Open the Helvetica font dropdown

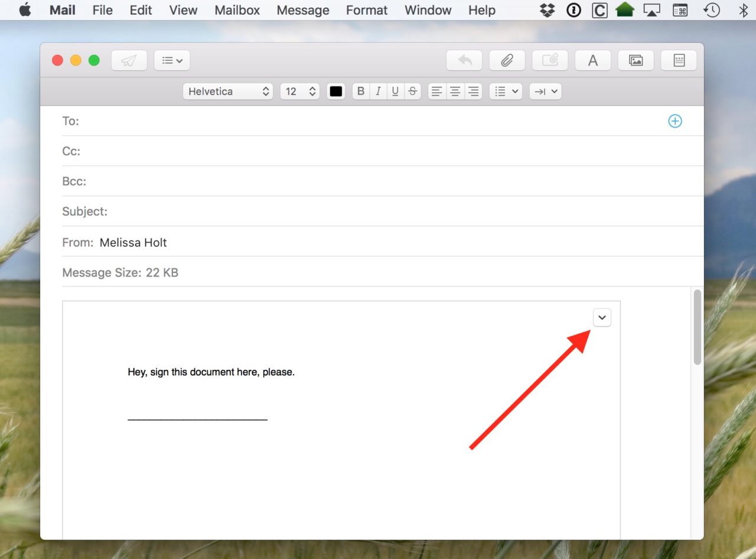(x=228, y=91)
